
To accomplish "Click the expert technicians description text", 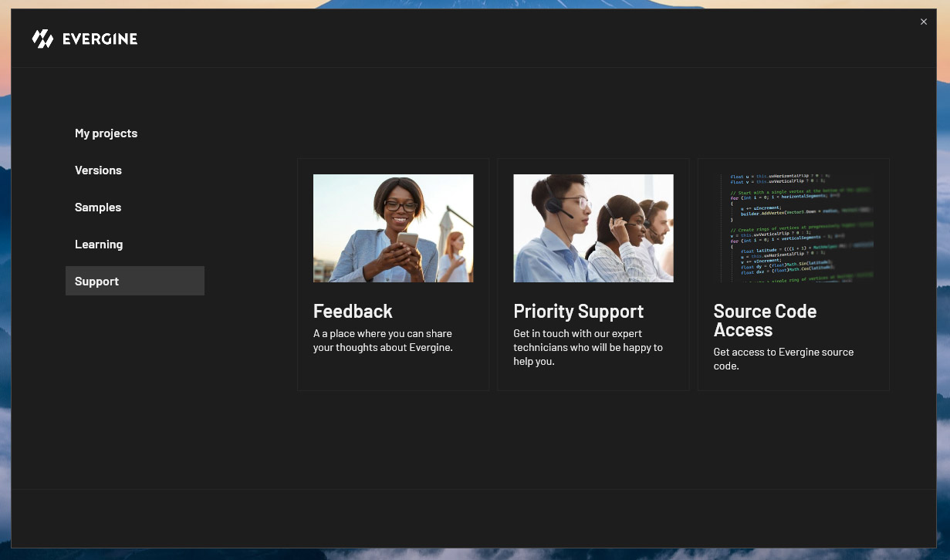I will [587, 347].
